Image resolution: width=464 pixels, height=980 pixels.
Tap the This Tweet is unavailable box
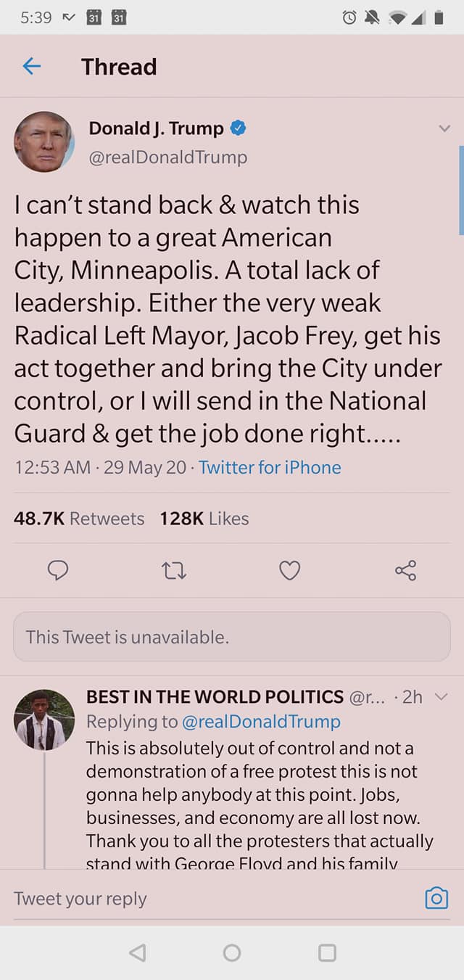tap(232, 637)
